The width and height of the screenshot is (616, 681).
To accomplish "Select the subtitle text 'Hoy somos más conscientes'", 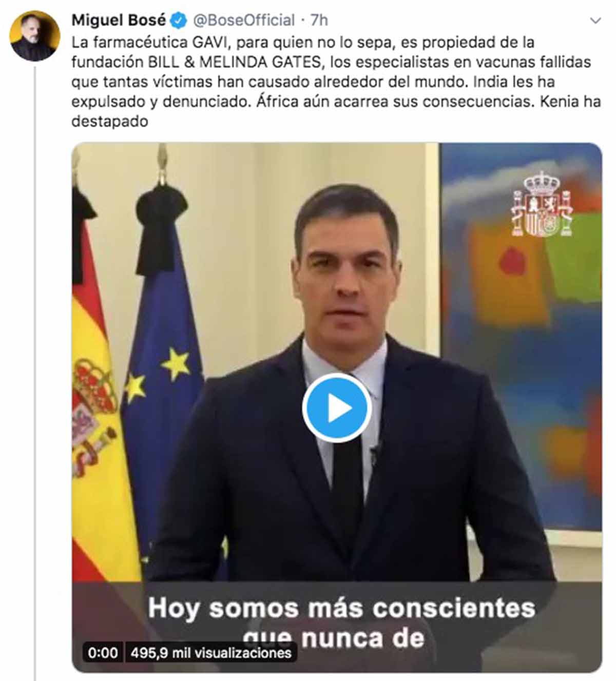I will pos(341,609).
